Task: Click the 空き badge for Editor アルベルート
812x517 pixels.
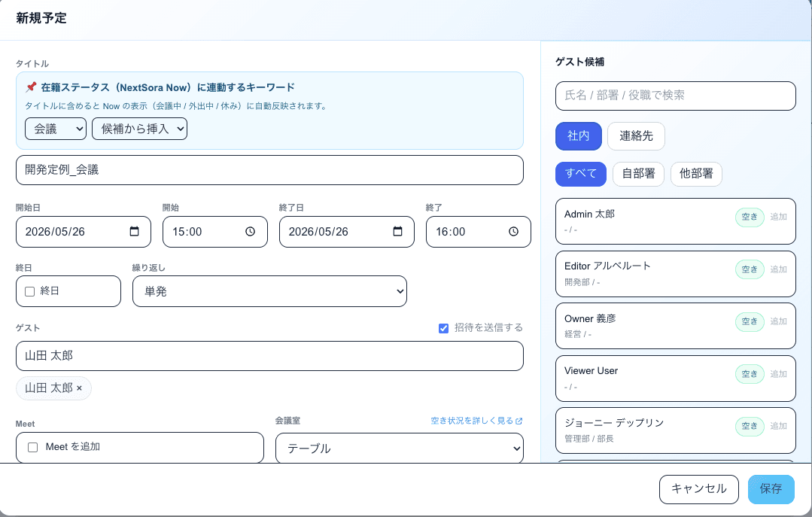Action: (750, 269)
